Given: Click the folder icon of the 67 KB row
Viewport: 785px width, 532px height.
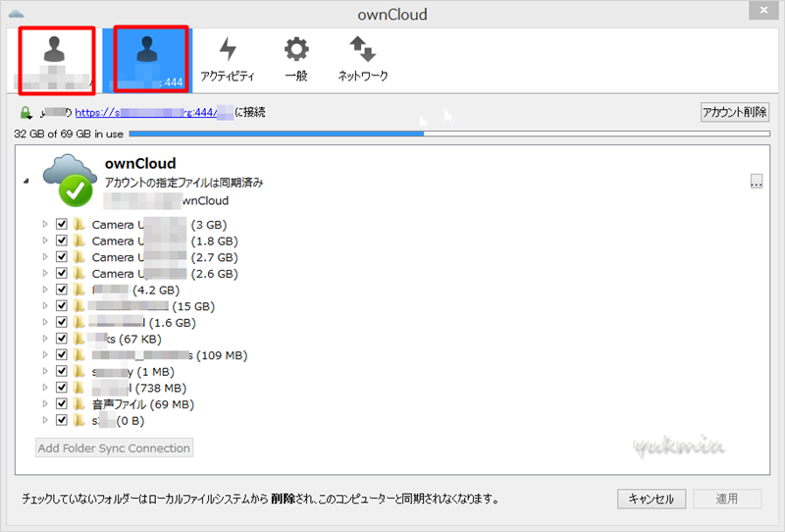Looking at the screenshot, I should [x=79, y=338].
